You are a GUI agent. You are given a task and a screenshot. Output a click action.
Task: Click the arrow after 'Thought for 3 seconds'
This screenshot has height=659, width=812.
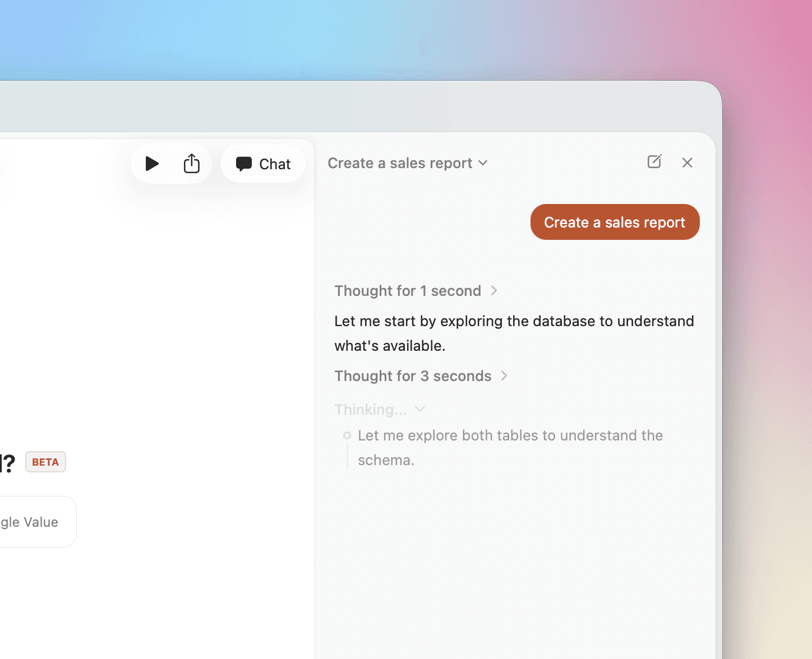click(504, 376)
